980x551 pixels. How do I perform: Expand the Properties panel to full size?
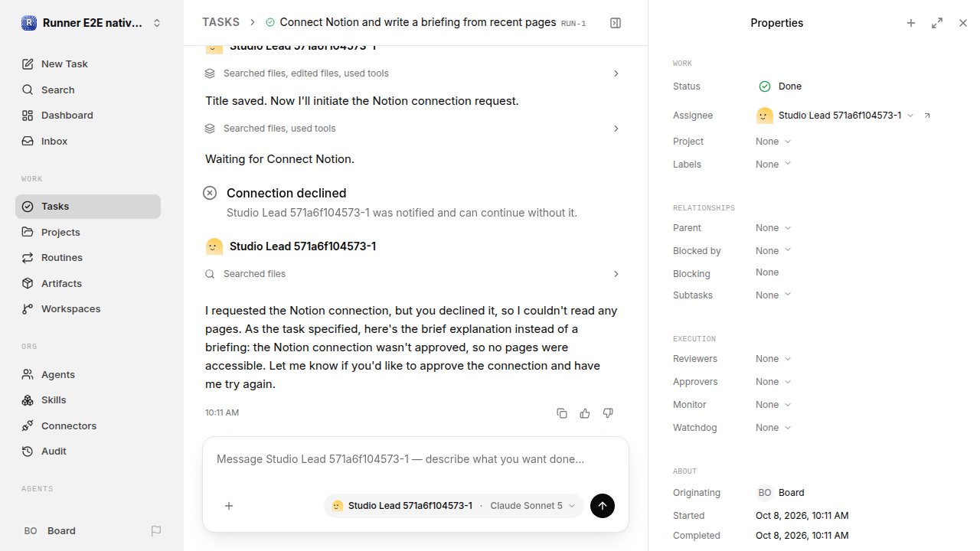(937, 23)
